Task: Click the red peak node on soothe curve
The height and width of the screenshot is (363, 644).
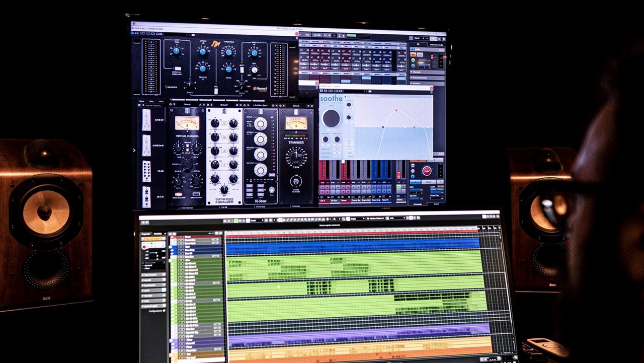Action: click(396, 110)
